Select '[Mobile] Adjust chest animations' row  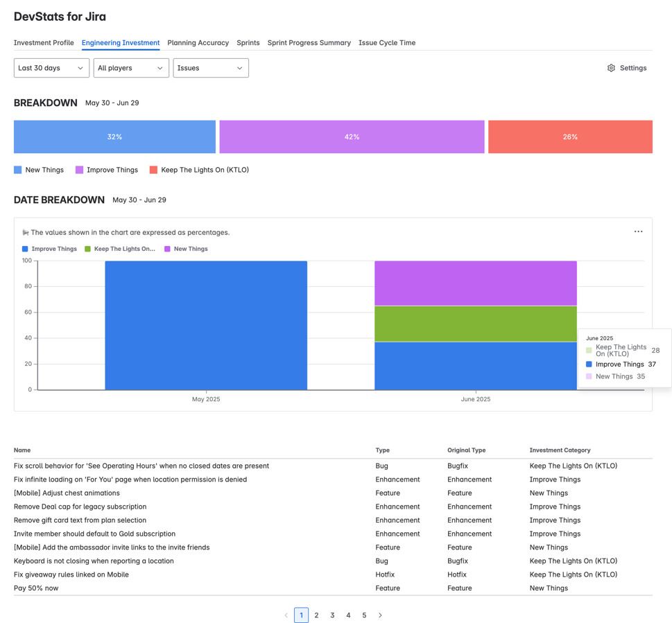click(x=333, y=493)
